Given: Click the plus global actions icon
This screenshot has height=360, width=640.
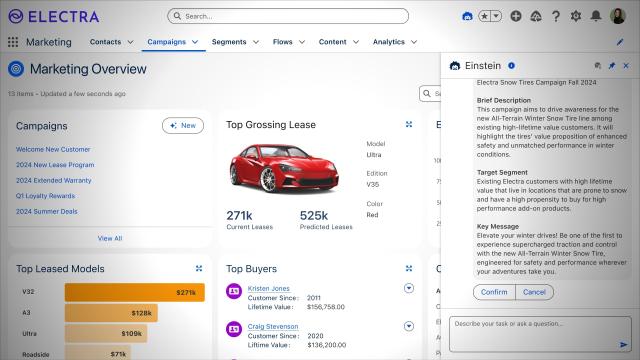Looking at the screenshot, I should coord(516,16).
